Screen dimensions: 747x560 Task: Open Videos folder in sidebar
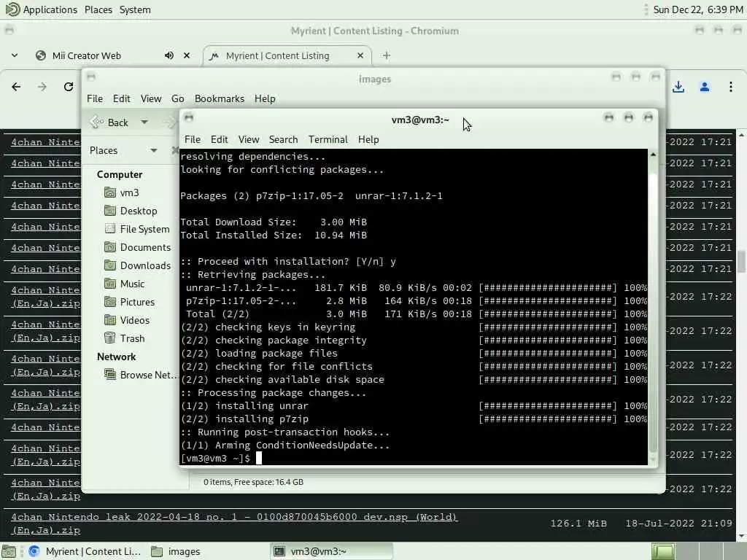[x=127, y=320]
